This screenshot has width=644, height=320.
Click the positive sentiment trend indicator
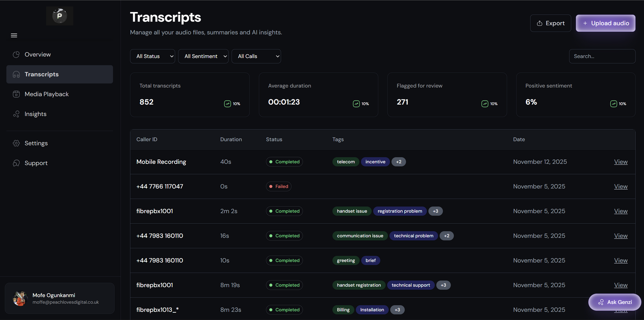pyautogui.click(x=613, y=104)
